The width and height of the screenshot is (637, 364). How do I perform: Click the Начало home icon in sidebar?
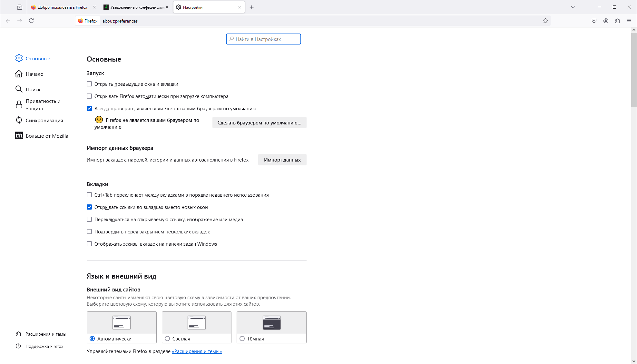click(19, 74)
